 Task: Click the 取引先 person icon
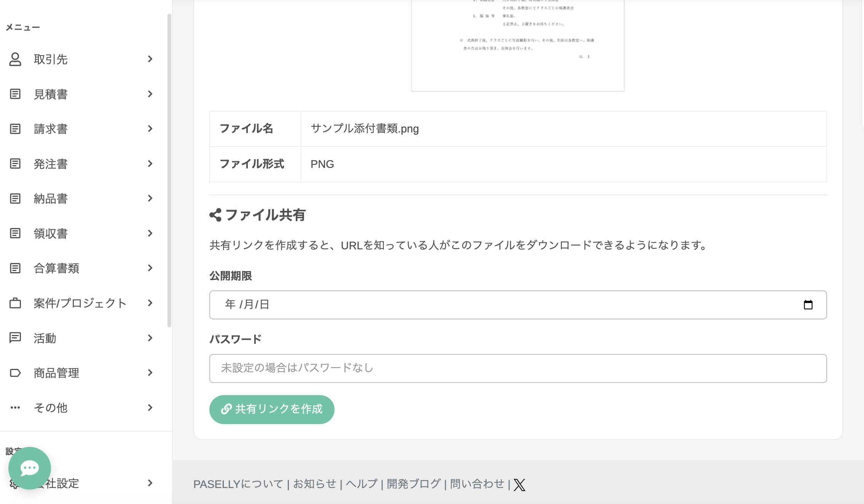click(x=15, y=59)
